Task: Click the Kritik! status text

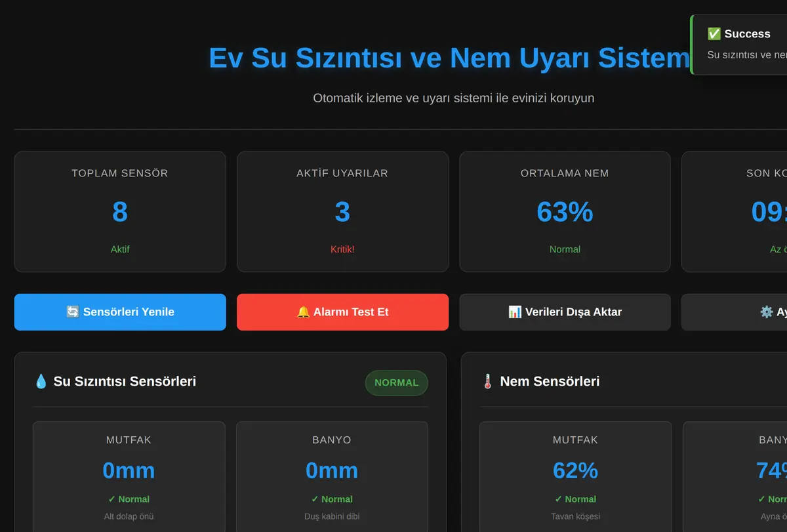Action: [x=342, y=249]
